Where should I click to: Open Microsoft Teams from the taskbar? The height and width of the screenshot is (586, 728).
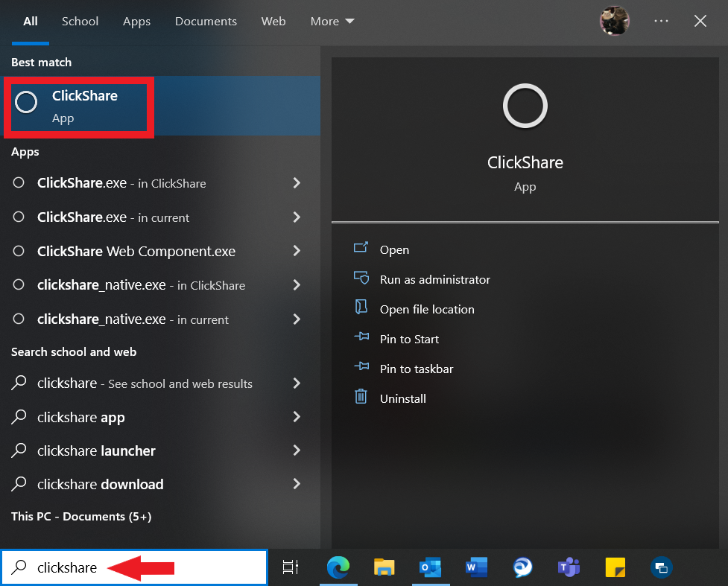[569, 567]
